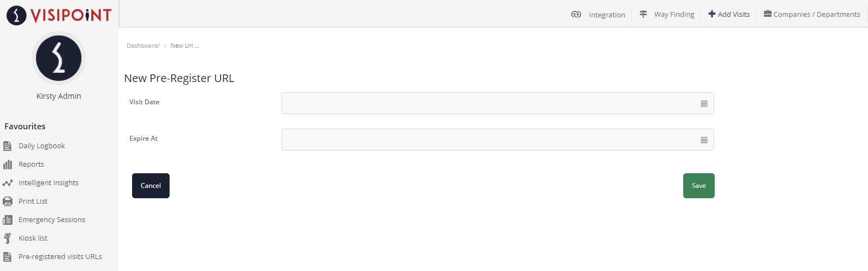Image resolution: width=868 pixels, height=271 pixels.
Task: Save the new pre-register URL
Action: [x=699, y=186]
